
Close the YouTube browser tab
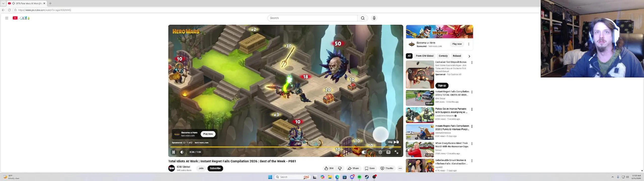coord(44,3)
